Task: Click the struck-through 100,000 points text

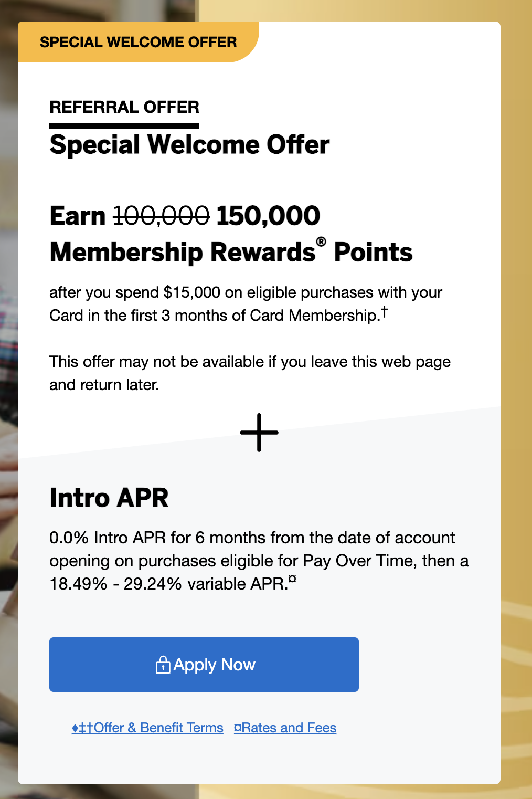Action: pyautogui.click(x=162, y=216)
